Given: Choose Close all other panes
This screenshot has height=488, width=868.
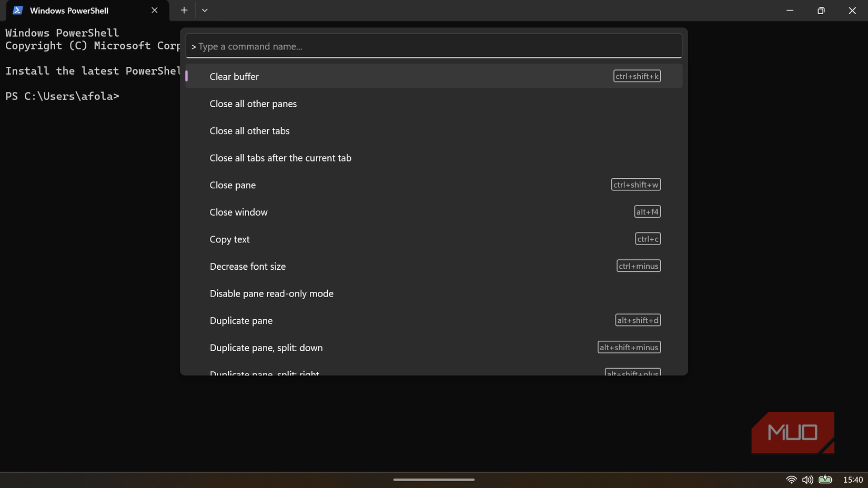Looking at the screenshot, I should point(434,104).
